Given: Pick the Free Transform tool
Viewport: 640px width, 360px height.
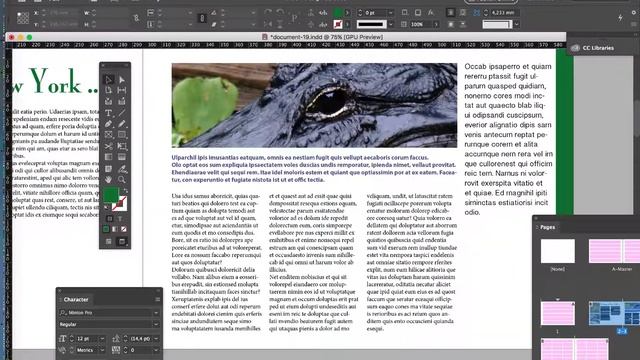Looking at the screenshot, I should [x=122, y=146].
